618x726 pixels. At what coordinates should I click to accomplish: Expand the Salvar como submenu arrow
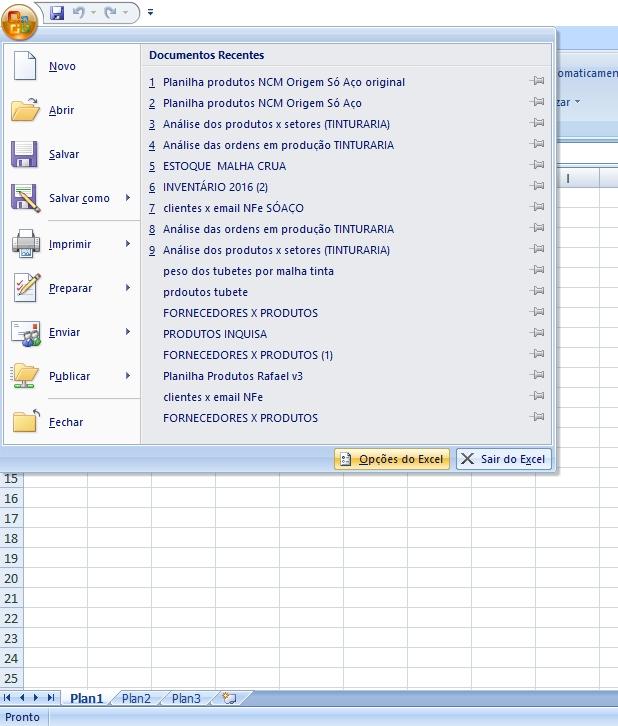(128, 198)
